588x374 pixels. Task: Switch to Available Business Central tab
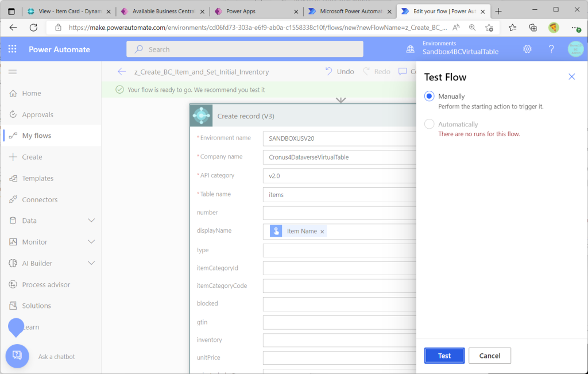coord(163,11)
